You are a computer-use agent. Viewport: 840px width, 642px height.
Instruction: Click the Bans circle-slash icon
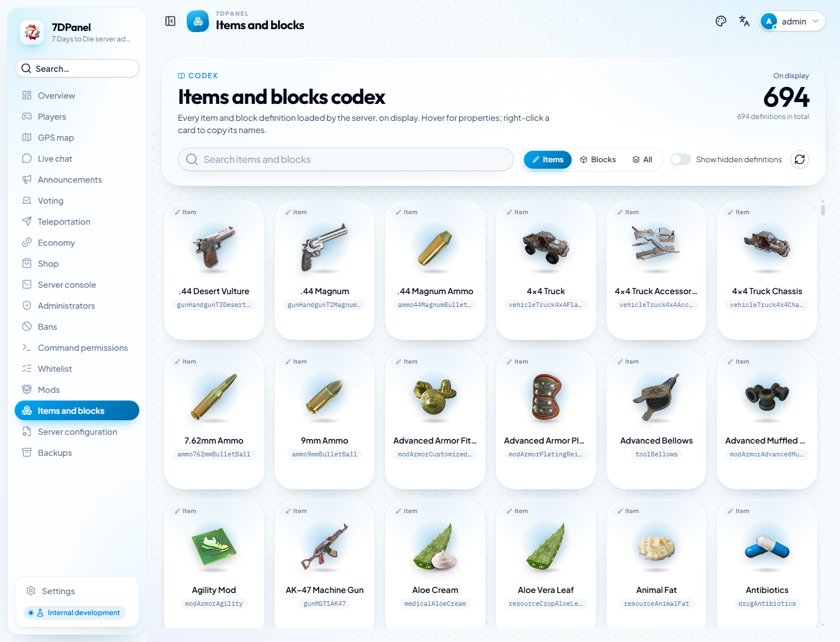pos(27,326)
